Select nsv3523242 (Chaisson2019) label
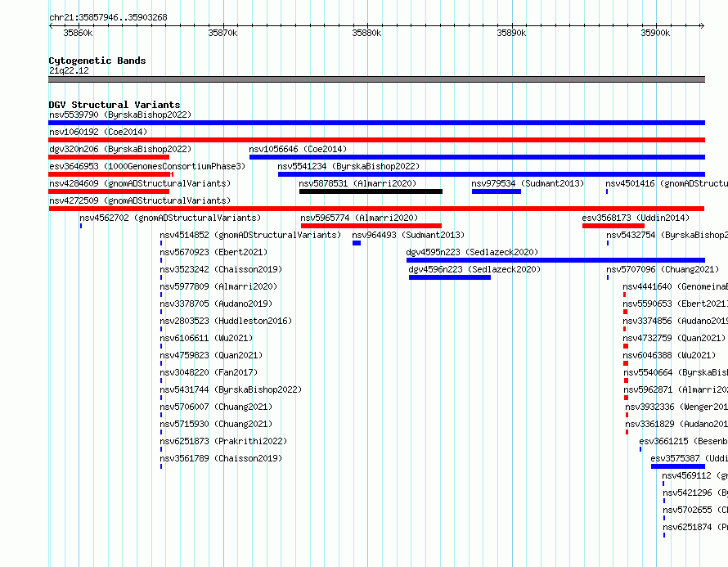The width and height of the screenshot is (728, 567). 221,269
